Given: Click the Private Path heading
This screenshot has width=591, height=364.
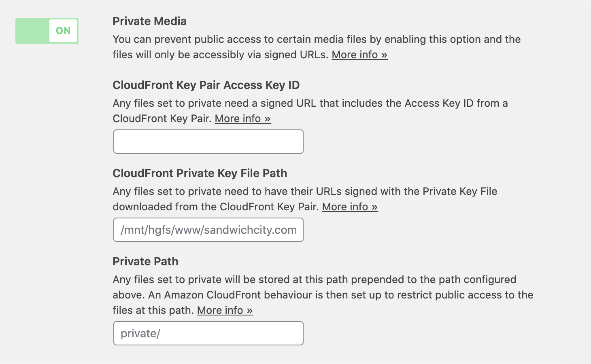Looking at the screenshot, I should pos(145,261).
